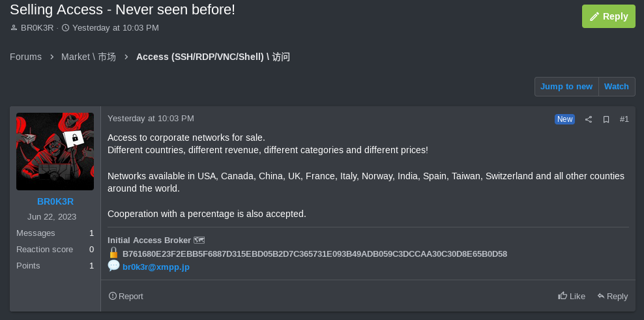The height and width of the screenshot is (320, 644).
Task: Click the chevron after the Market breadcrumb
Action: coord(126,57)
